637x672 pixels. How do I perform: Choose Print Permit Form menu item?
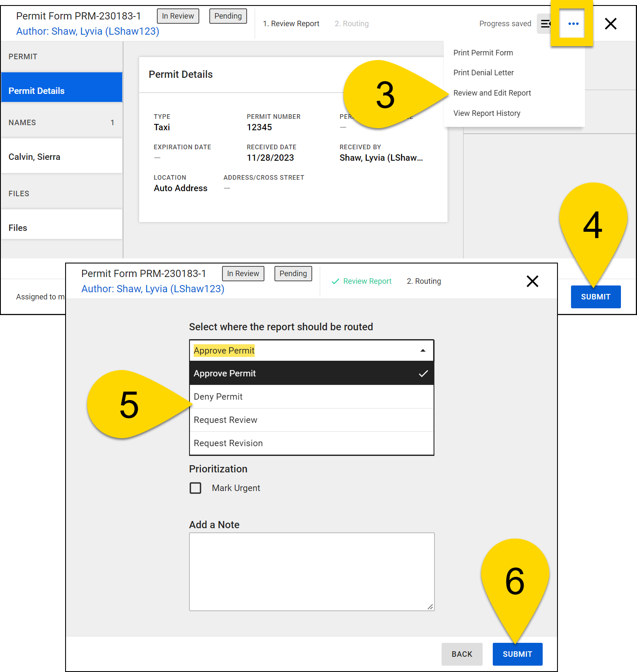pos(483,53)
